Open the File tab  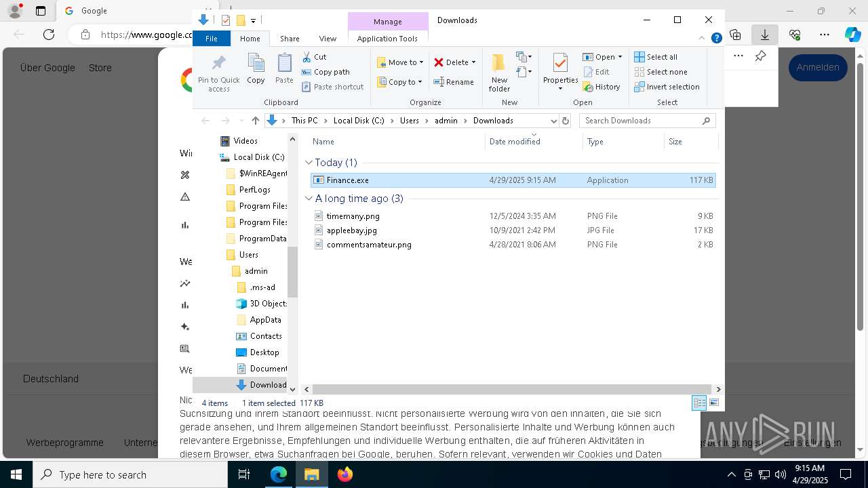point(212,39)
